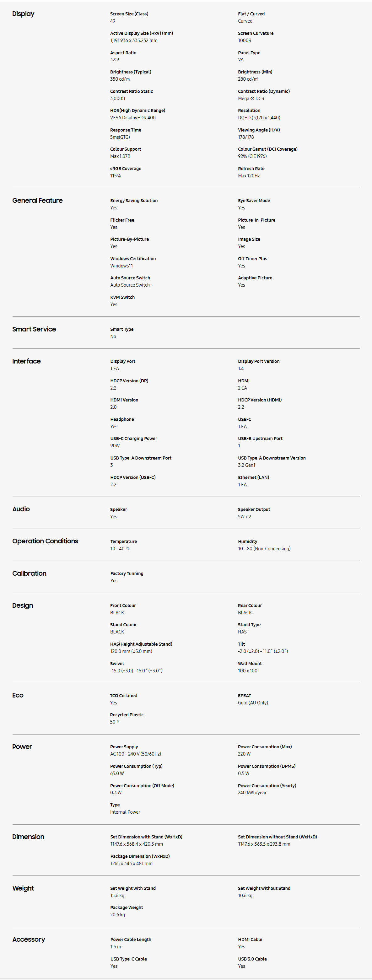Select the Power section heading
372x980 pixels.
coord(22,746)
